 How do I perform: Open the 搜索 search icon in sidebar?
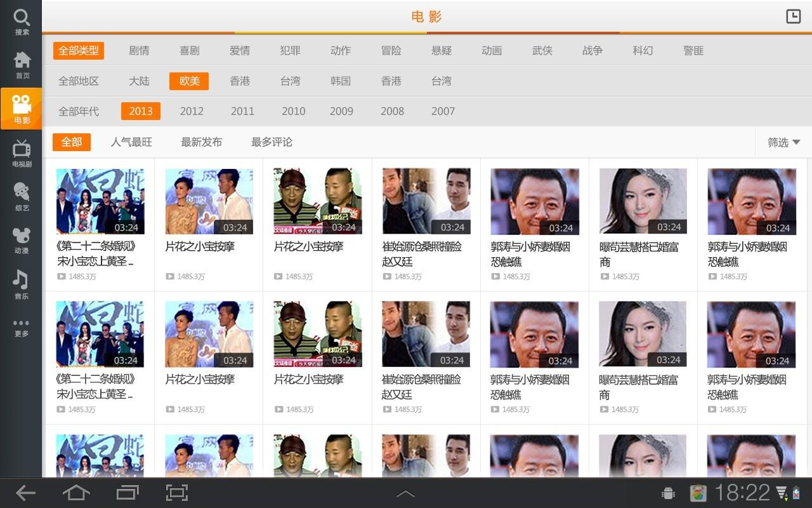coord(22,22)
